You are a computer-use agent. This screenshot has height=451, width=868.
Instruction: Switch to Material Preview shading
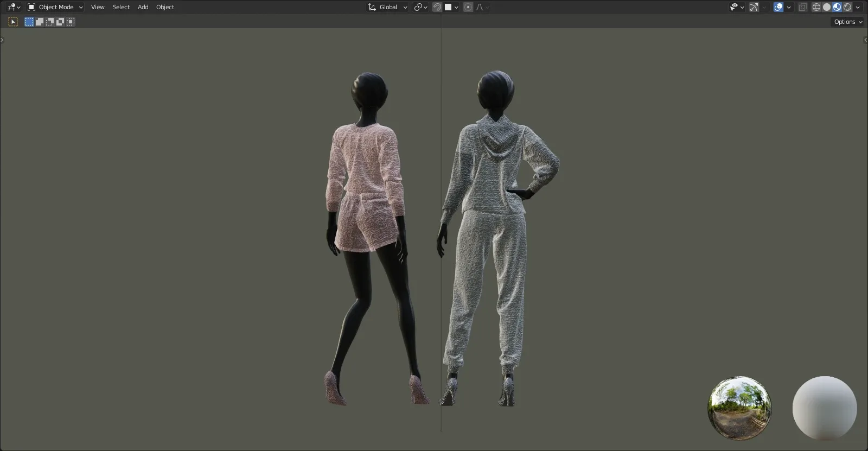tap(837, 7)
